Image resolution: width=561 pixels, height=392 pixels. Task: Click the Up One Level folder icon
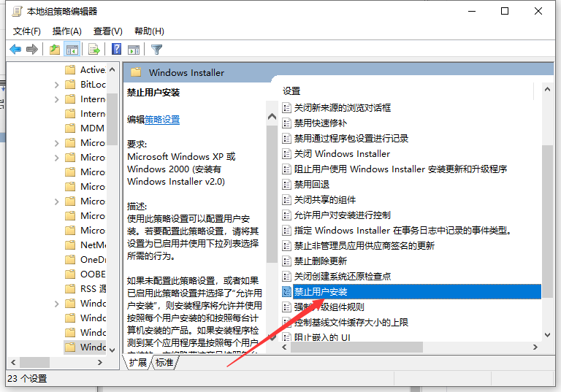click(x=55, y=50)
